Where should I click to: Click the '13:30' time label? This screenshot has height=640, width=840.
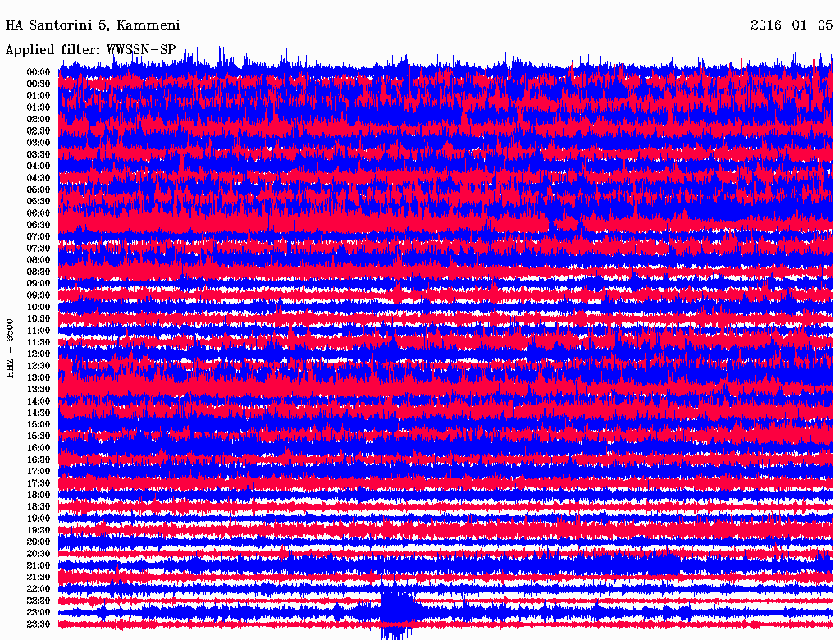pyautogui.click(x=39, y=390)
